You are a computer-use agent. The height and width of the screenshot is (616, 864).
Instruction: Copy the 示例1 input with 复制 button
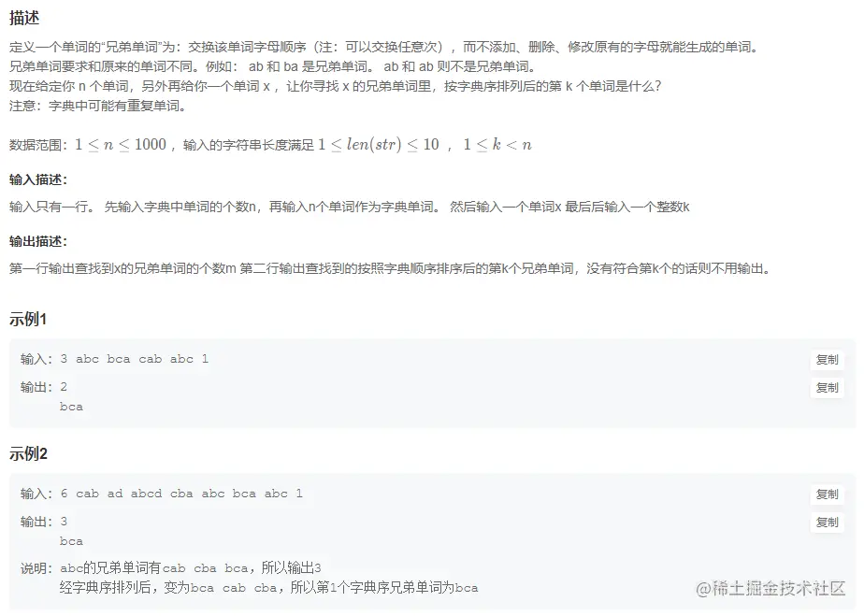[x=827, y=360]
